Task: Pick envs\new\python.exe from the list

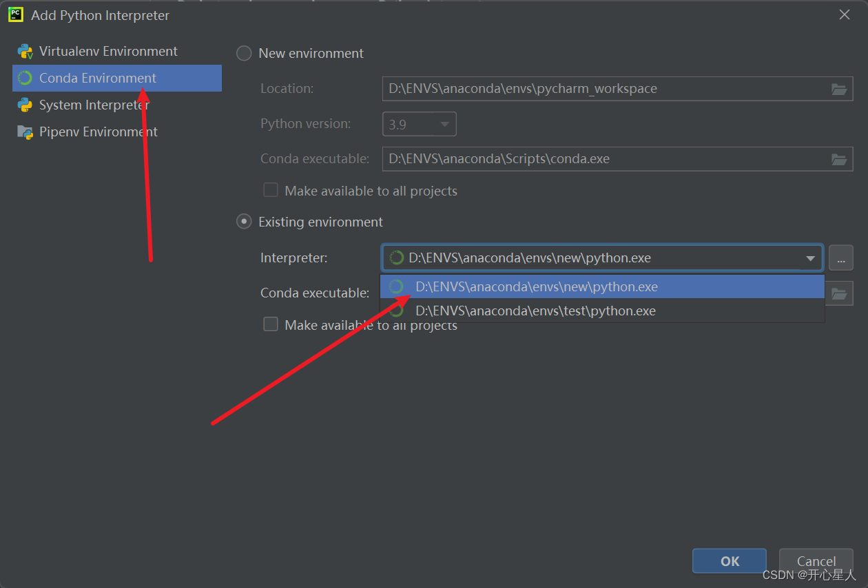Action: point(602,287)
